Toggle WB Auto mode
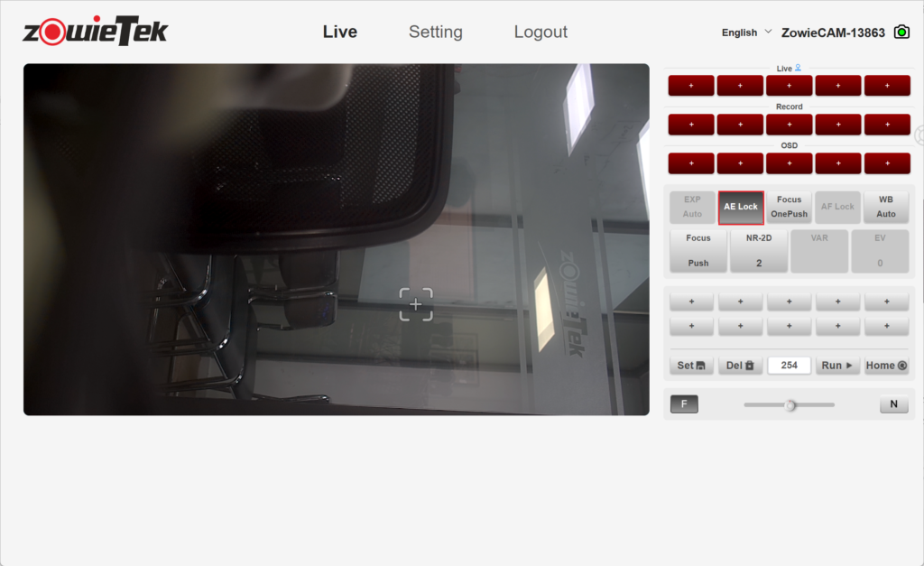The image size is (924, 566). coord(886,207)
